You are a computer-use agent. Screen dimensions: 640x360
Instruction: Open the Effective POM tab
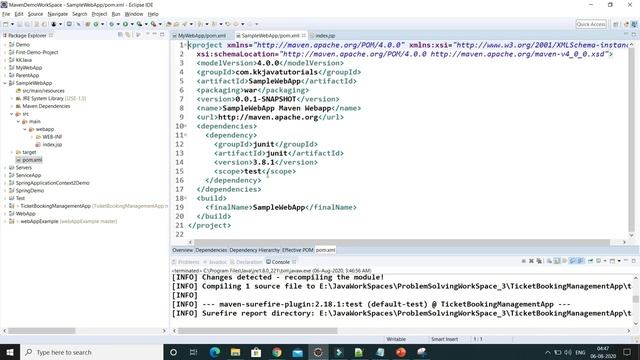click(298, 250)
